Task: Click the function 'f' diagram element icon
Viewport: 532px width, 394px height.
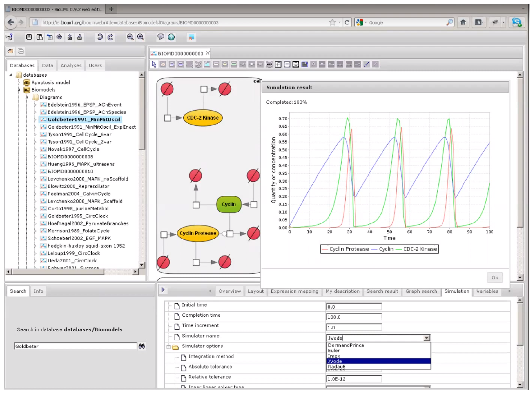Action: coord(278,64)
